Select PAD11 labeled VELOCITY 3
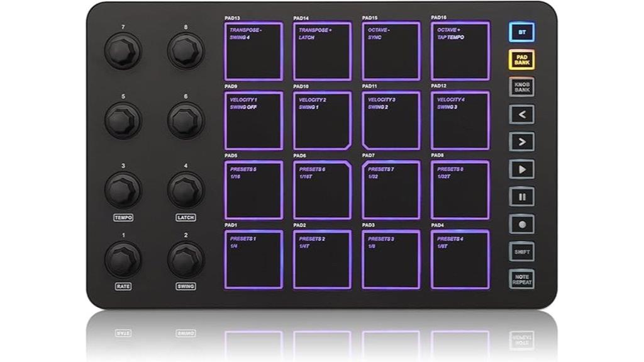Viewport: 644px width, 362px height. (391, 120)
